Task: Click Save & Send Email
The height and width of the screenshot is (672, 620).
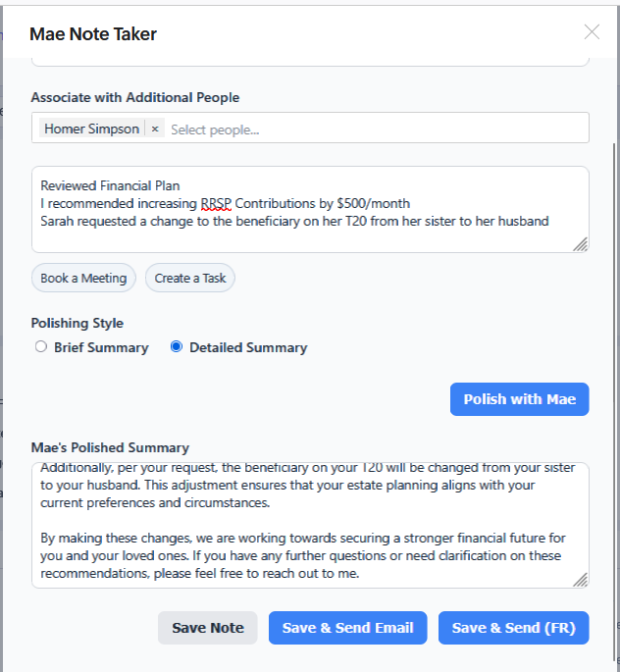Action: coord(347,628)
